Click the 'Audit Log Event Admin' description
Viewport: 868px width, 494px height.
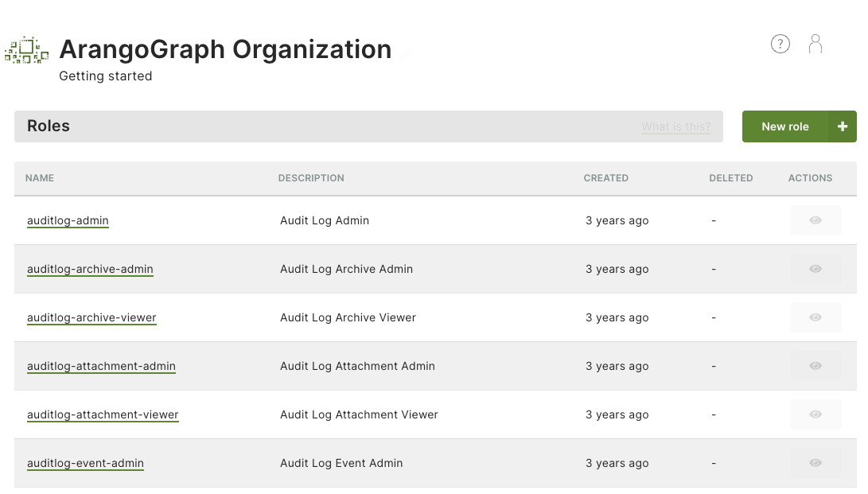click(x=341, y=464)
